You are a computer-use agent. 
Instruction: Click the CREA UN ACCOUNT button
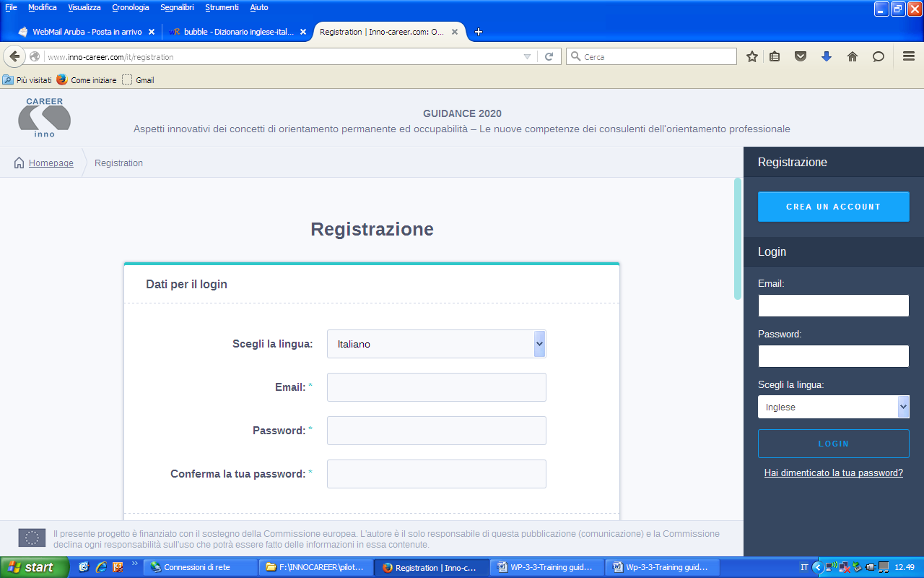tap(834, 207)
